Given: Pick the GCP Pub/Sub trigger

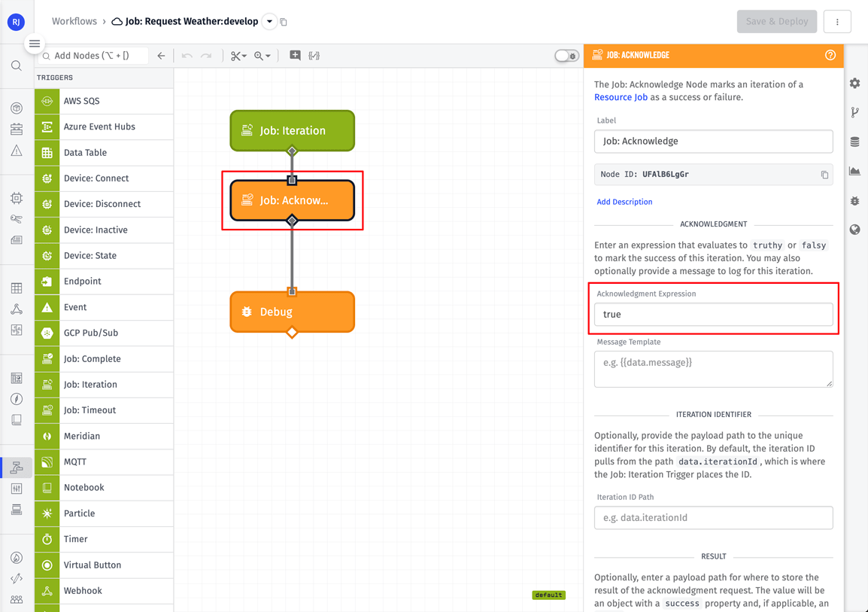Looking at the screenshot, I should point(104,333).
